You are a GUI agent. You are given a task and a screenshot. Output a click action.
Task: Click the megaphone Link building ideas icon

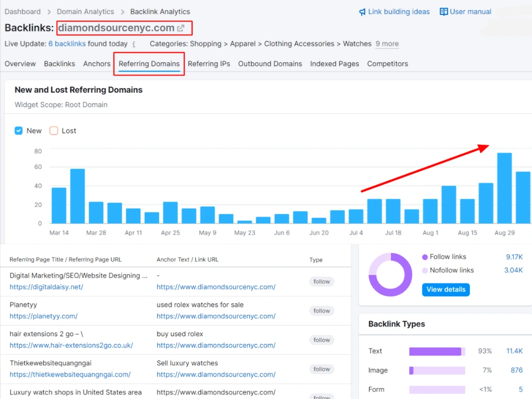coord(362,12)
